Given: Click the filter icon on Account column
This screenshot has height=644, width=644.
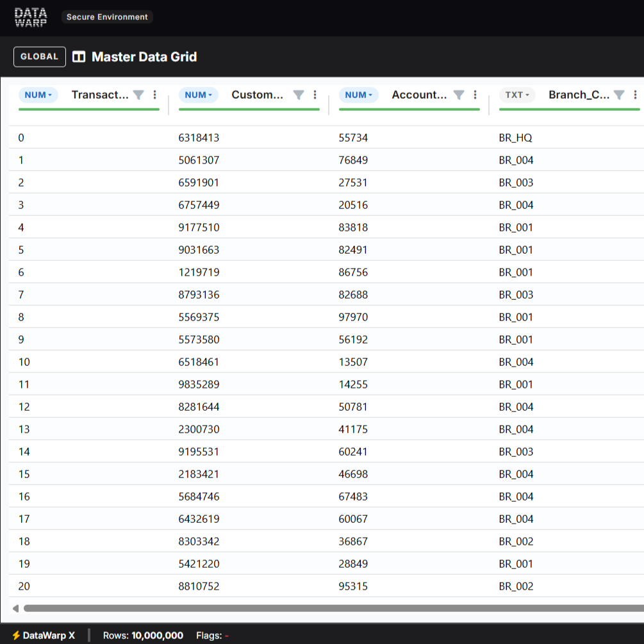Looking at the screenshot, I should tap(459, 95).
